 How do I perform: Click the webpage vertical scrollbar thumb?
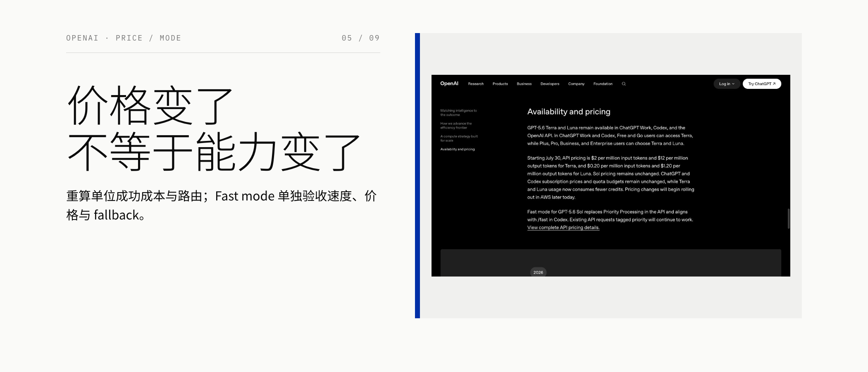click(789, 219)
